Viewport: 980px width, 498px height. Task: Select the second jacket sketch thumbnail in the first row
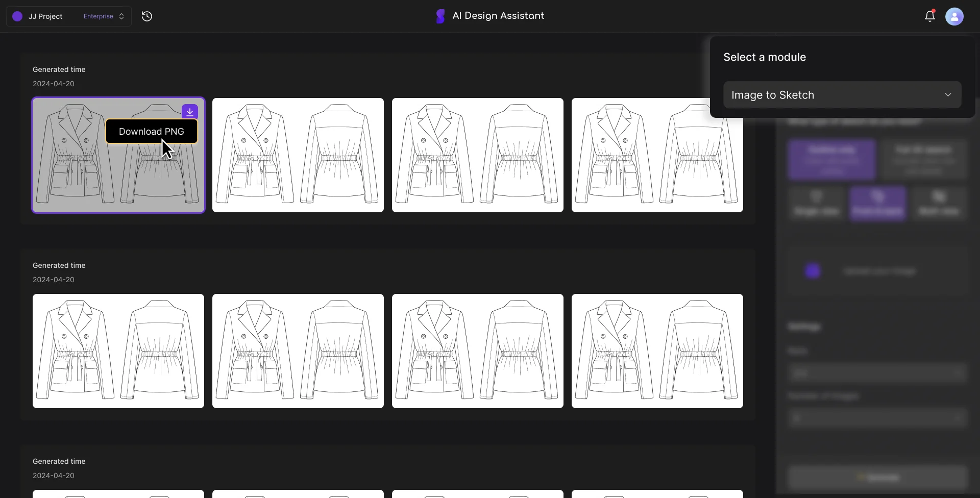coord(298,155)
